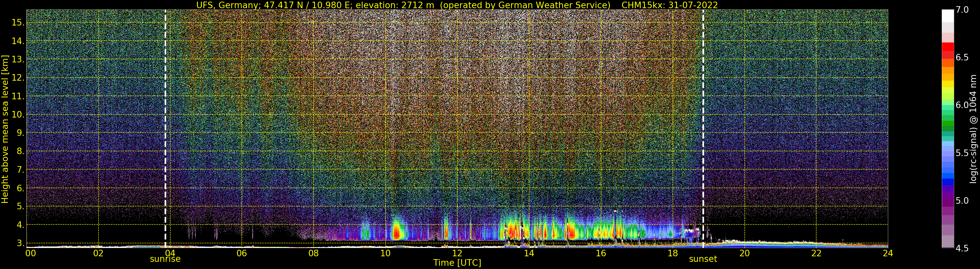Click the '14.' height tick label
This screenshot has width=980, height=269.
click(x=18, y=41)
